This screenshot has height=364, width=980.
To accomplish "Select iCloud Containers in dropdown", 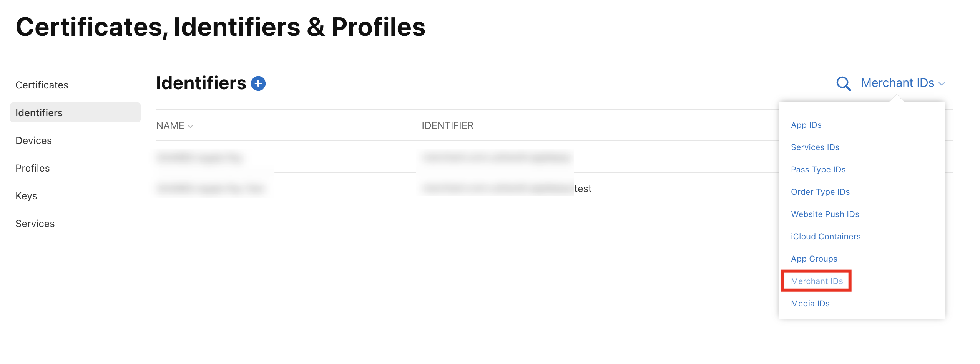I will 826,237.
